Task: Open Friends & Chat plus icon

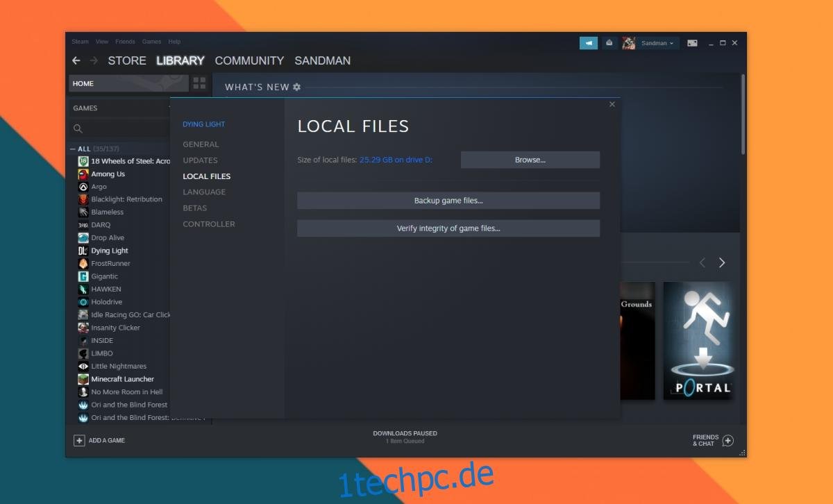Action: point(727,440)
